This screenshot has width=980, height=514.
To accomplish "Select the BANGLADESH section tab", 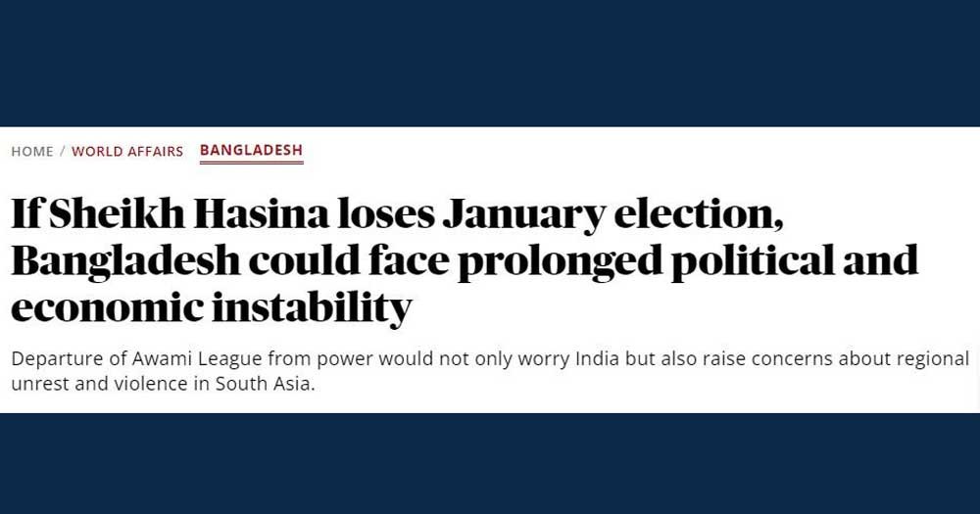I will click(251, 151).
